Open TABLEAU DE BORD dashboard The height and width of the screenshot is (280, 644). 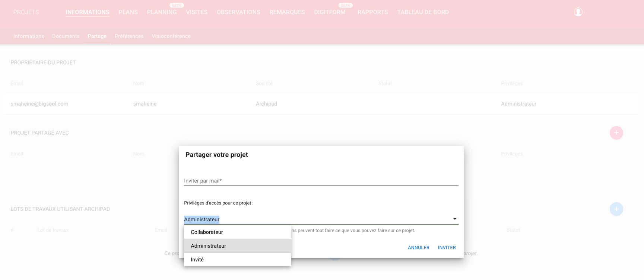click(423, 12)
